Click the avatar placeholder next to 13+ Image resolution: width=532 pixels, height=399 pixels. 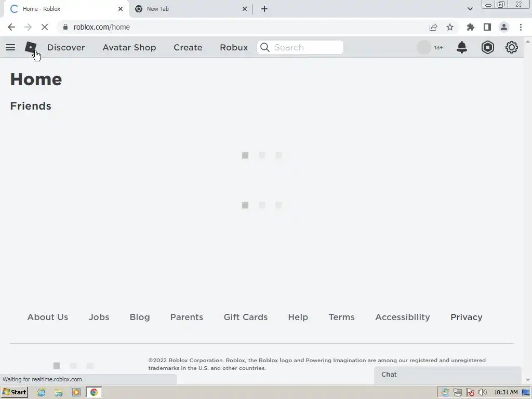pos(424,47)
